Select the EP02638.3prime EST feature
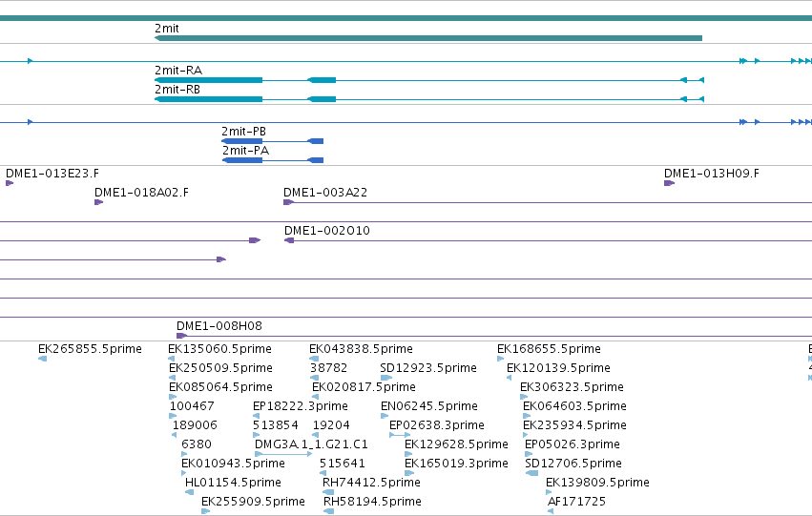Image resolution: width=812 pixels, height=516 pixels. tap(400, 435)
